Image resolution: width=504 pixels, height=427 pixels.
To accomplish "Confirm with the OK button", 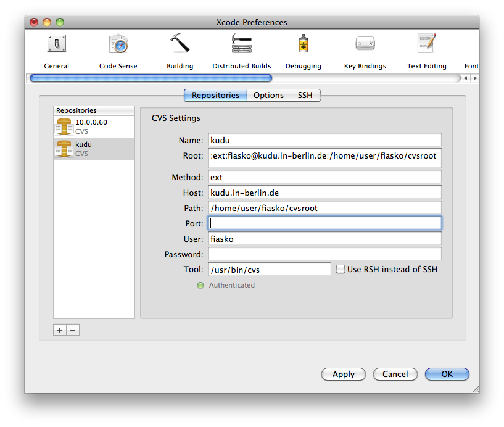I will pyautogui.click(x=447, y=374).
